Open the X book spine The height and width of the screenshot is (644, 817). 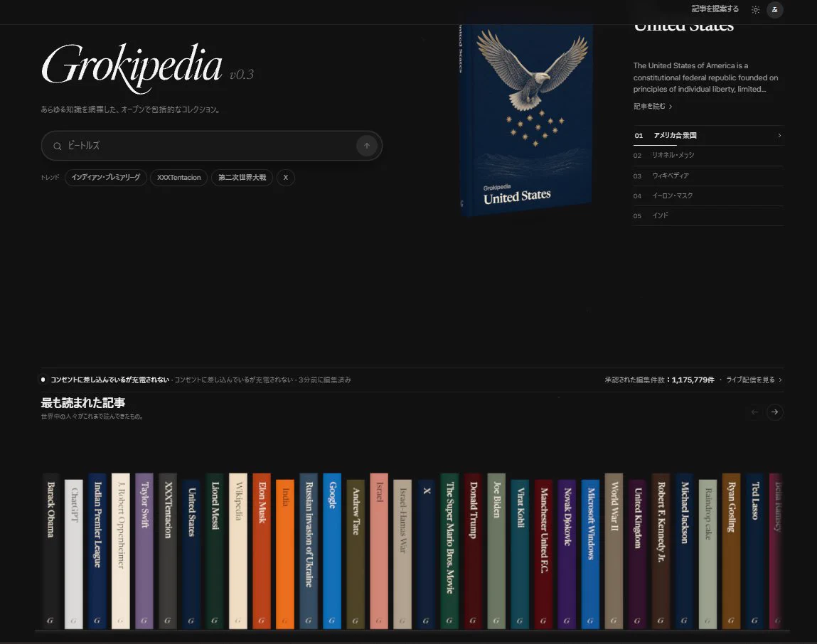click(426, 554)
